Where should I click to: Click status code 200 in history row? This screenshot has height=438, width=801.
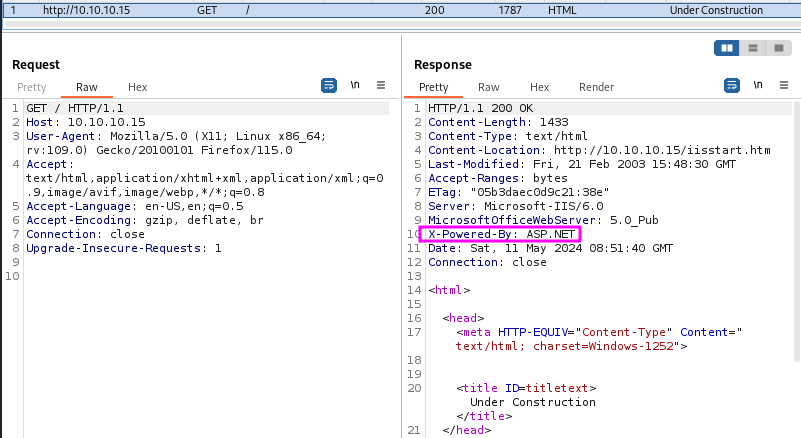tap(435, 10)
